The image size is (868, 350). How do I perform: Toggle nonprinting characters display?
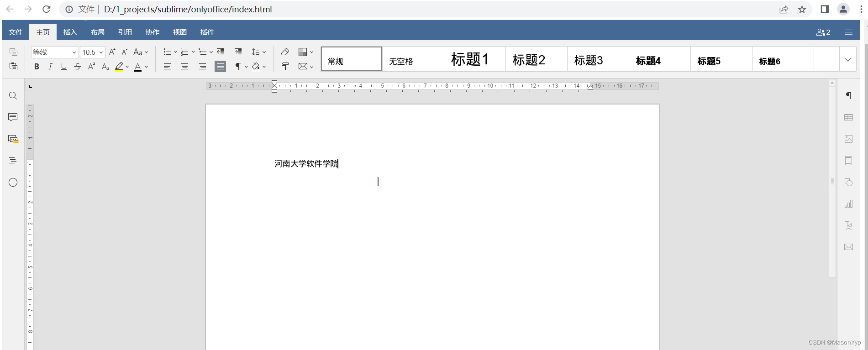pyautogui.click(x=238, y=67)
